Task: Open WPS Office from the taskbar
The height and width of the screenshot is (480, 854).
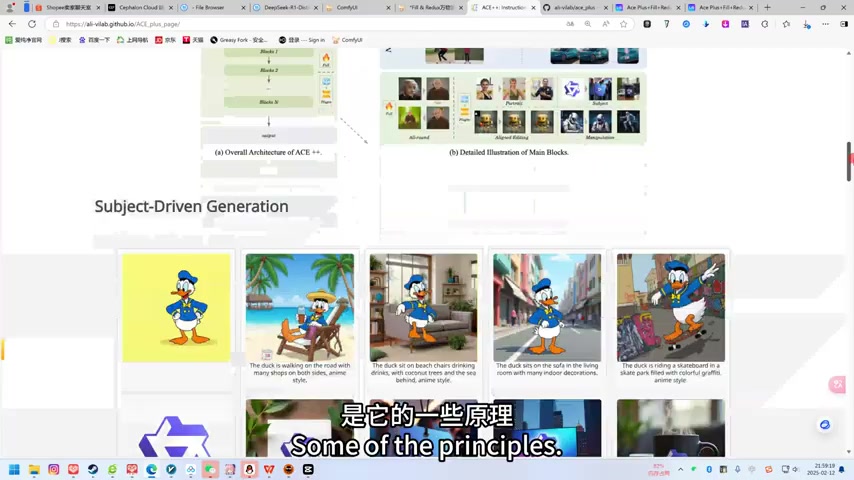Action: [269, 470]
